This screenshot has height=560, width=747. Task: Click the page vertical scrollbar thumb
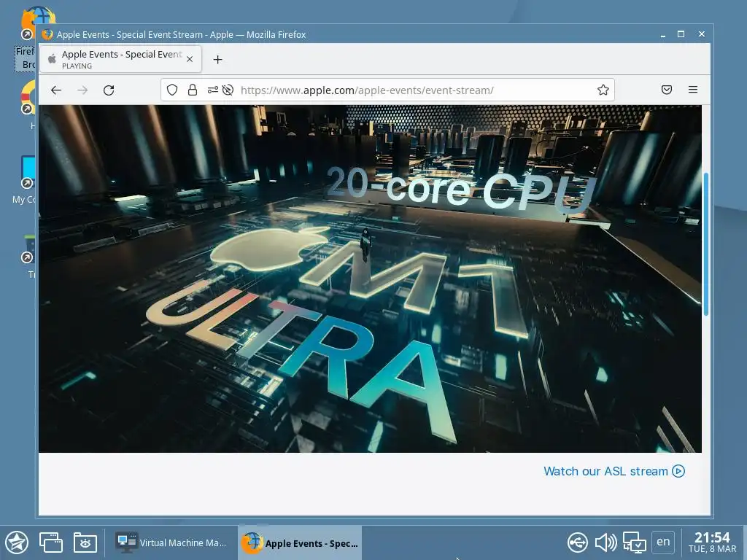pyautogui.click(x=706, y=244)
